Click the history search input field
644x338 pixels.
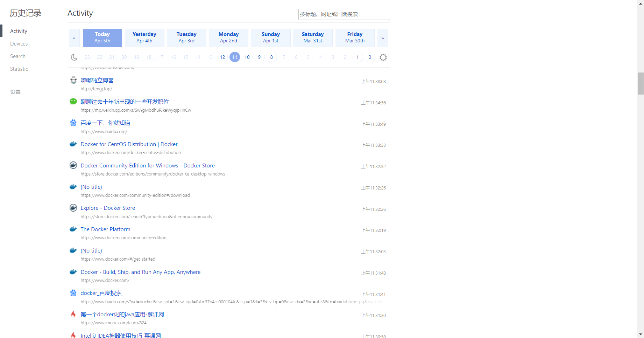pos(344,14)
